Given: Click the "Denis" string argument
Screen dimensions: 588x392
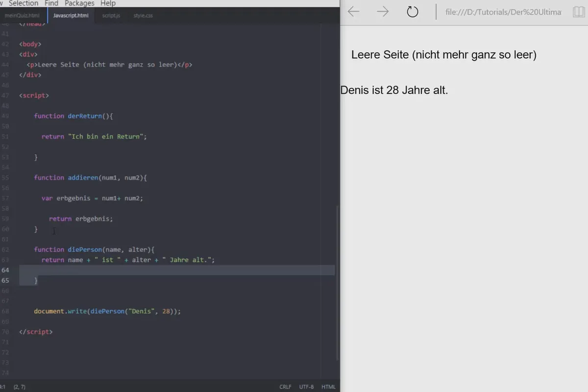Looking at the screenshot, I should point(142,311).
